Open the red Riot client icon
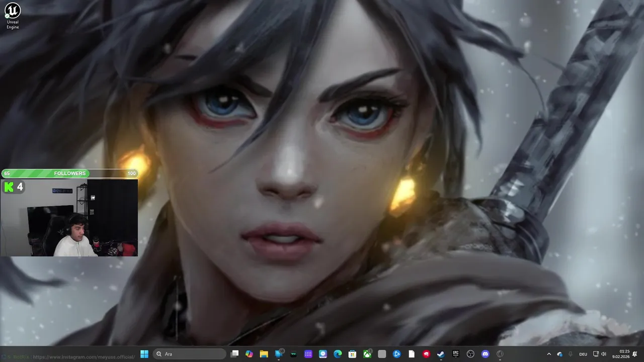Screen dimensions: 644x362 point(426,354)
